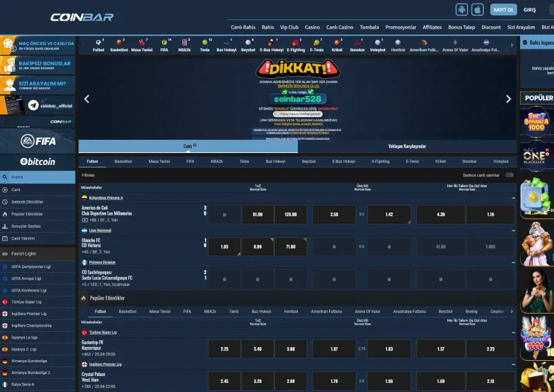Open Canlı Takvimi in sidebar

pyautogui.click(x=23, y=238)
